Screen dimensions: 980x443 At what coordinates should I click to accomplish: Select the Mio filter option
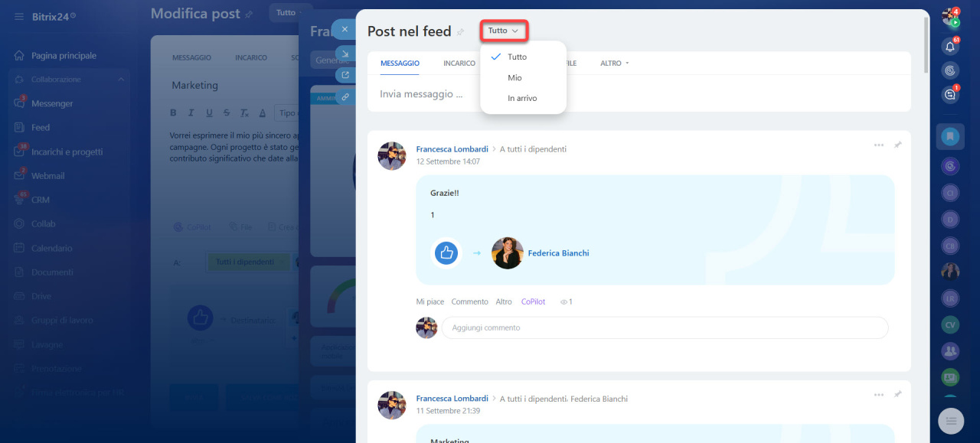pyautogui.click(x=514, y=77)
